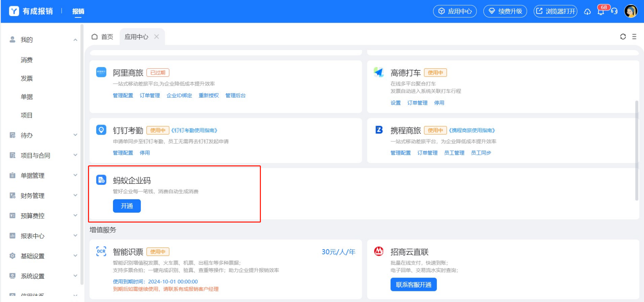
Task: Click the 蚂蚁企业码 app icon
Action: tap(101, 180)
